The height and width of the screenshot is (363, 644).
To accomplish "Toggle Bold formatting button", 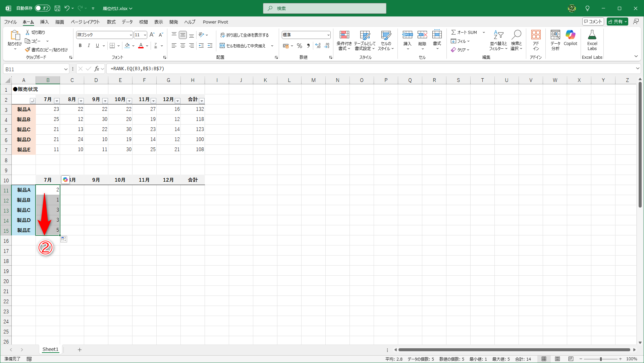I will pos(80,46).
